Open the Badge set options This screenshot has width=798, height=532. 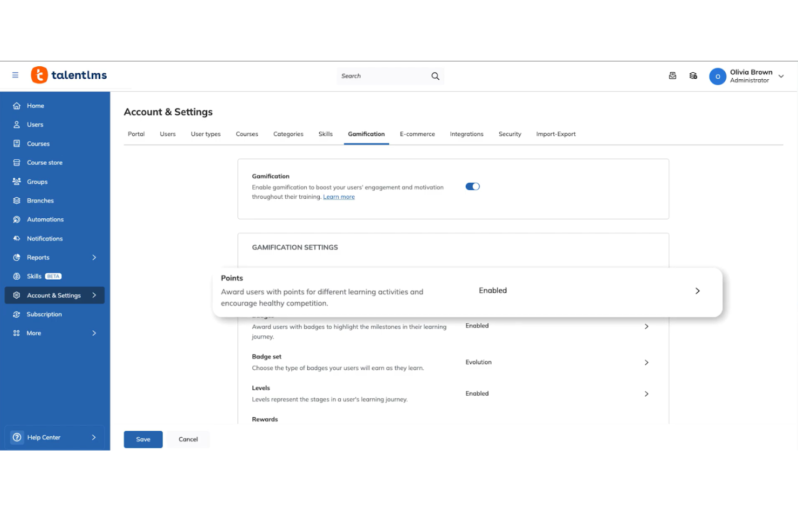pyautogui.click(x=646, y=362)
